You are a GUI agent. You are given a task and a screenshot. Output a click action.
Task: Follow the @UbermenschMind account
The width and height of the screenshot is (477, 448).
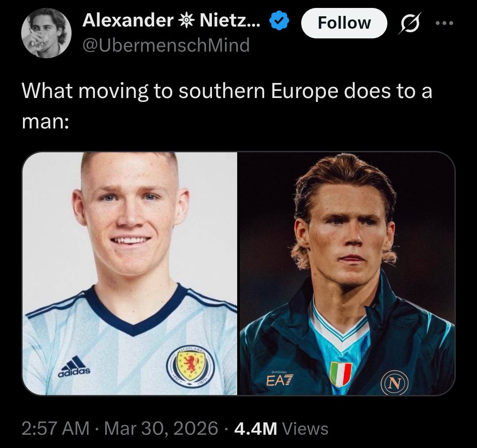pos(344,23)
